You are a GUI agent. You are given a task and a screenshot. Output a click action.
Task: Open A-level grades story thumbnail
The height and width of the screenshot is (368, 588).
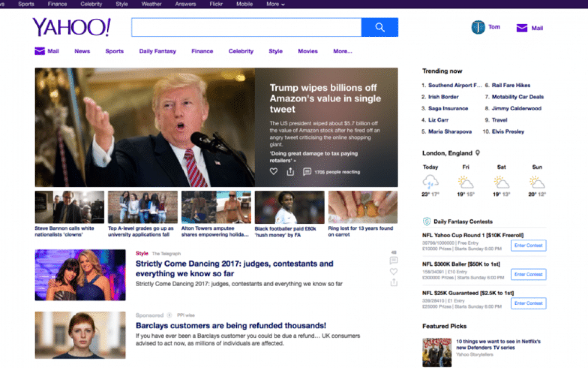(x=143, y=207)
